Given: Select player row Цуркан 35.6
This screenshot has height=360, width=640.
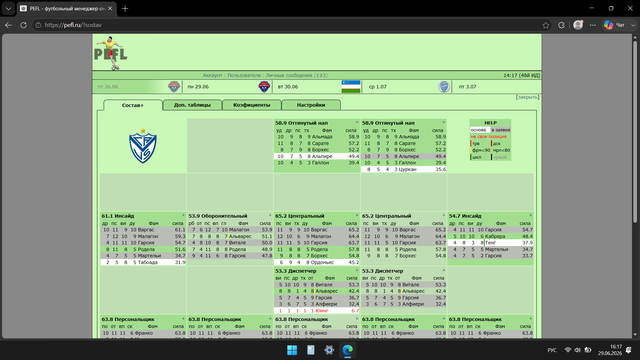Looking at the screenshot, I should click(x=404, y=169).
